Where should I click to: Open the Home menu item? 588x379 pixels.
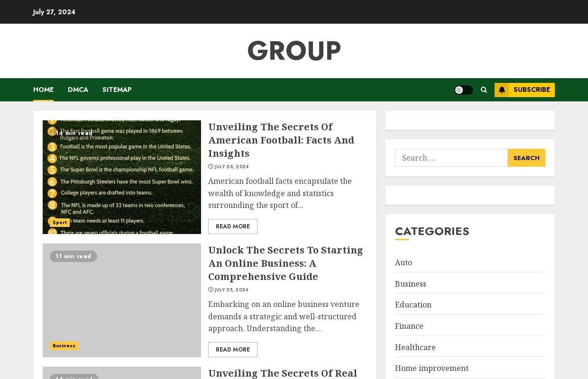tap(43, 90)
